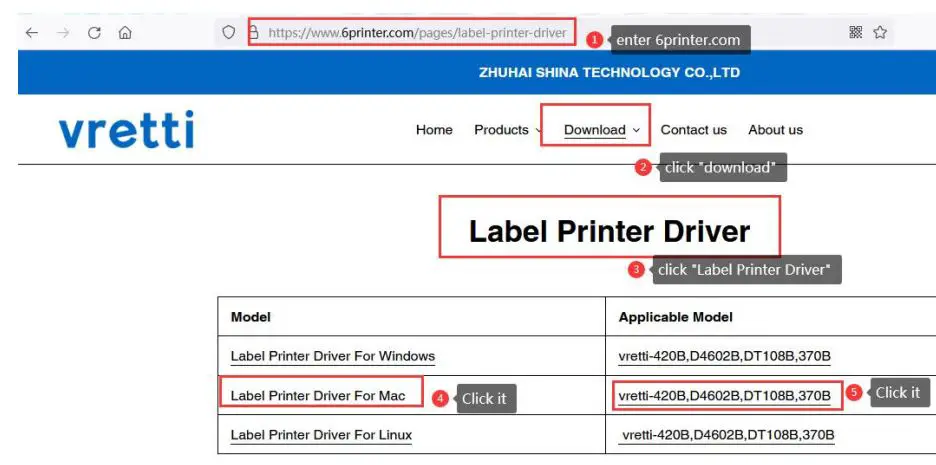Expand the Download dropdown chevron
This screenshot has width=936, height=465.
636,130
